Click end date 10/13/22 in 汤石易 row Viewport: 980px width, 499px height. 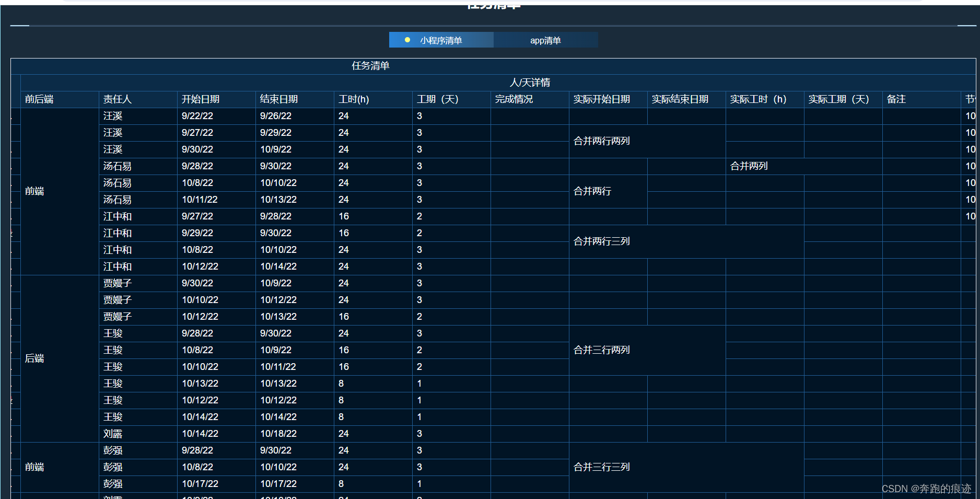point(278,200)
